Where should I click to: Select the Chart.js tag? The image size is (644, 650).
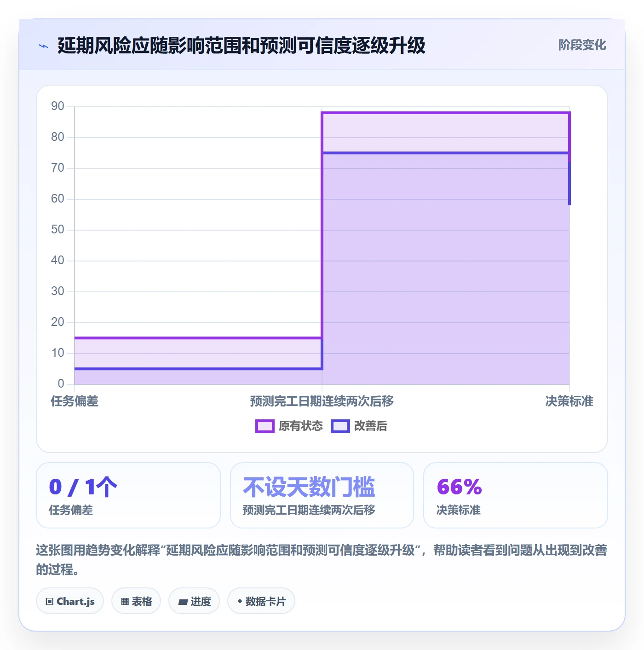coord(70,601)
